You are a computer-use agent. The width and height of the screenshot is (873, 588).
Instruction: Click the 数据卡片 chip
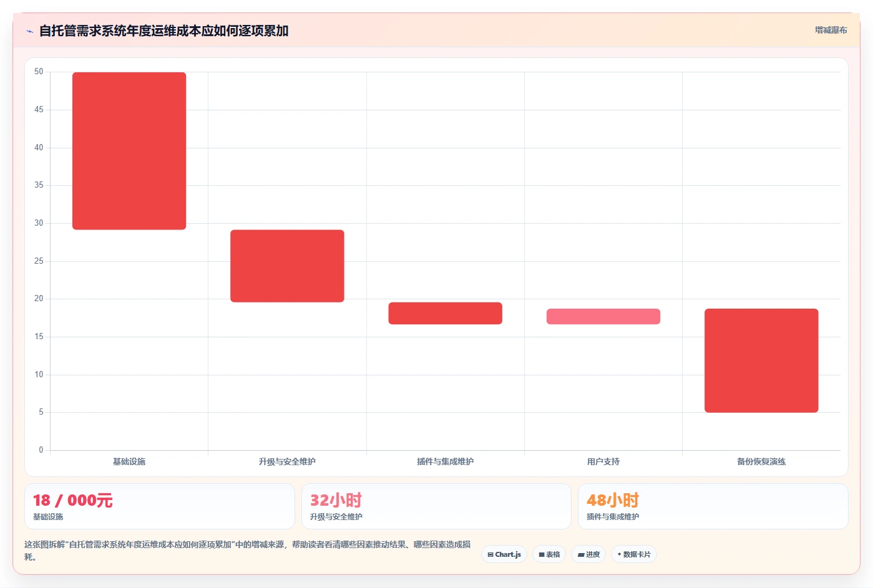point(634,554)
